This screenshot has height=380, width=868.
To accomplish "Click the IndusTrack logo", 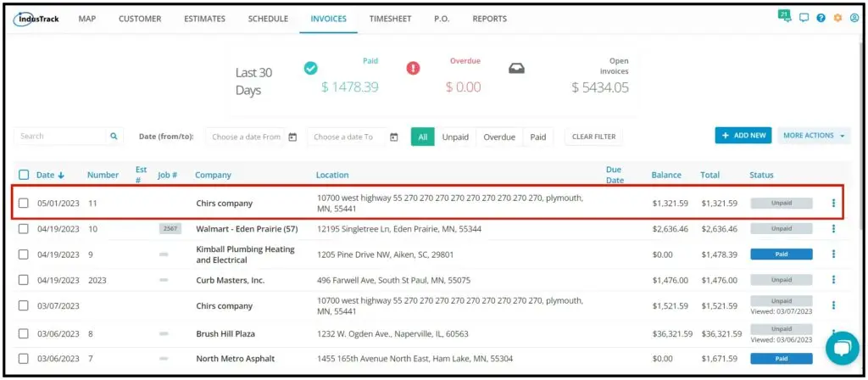I will point(36,19).
